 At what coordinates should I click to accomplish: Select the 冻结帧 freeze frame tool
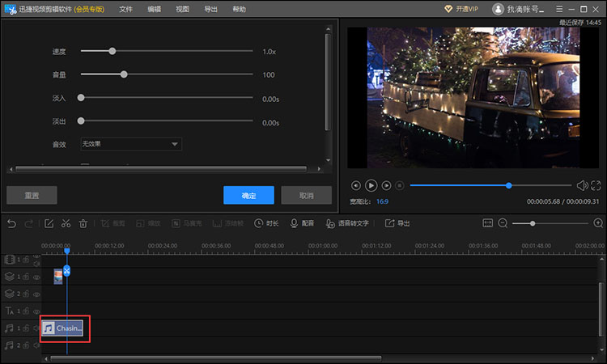(x=228, y=223)
